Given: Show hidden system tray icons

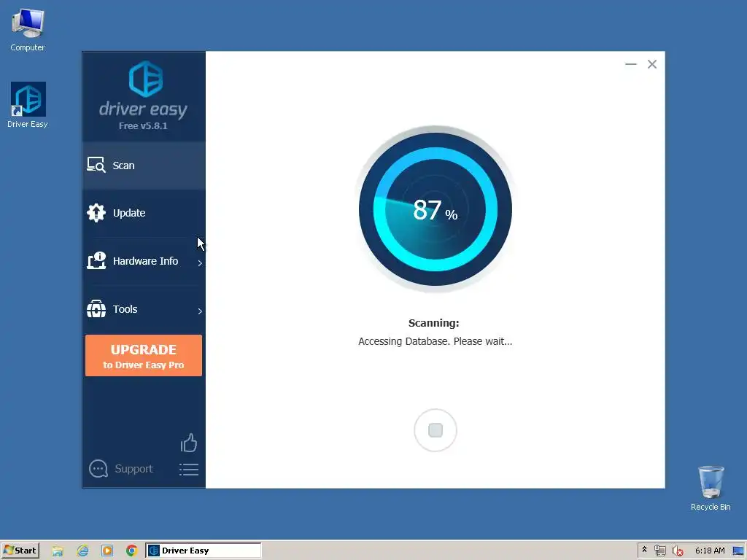Looking at the screenshot, I should point(645,550).
